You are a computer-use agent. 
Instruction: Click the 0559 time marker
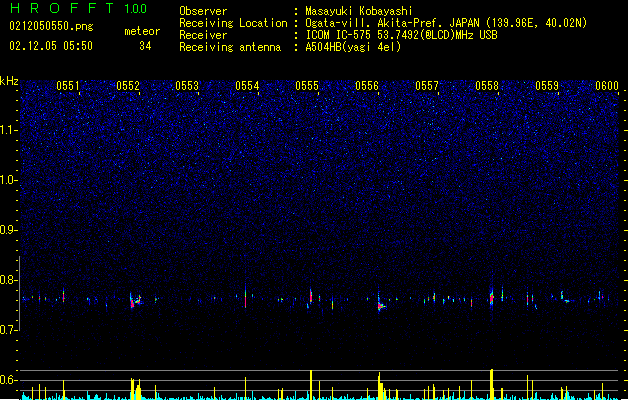(547, 86)
